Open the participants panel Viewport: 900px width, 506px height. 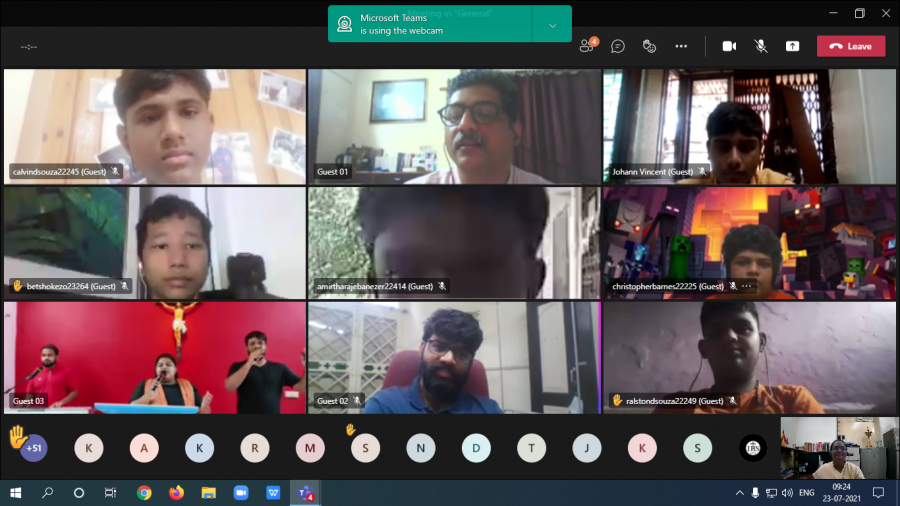click(x=587, y=46)
